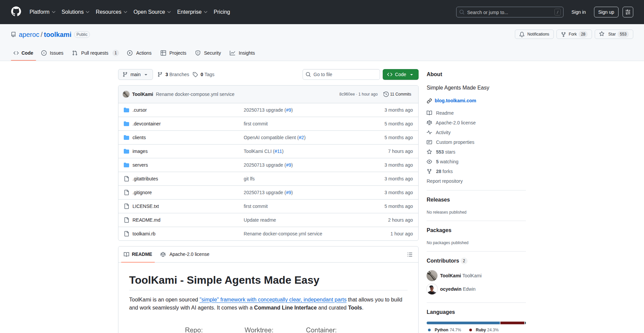Click the Sign up button
Image resolution: width=644 pixels, height=333 pixels.
[x=606, y=12]
